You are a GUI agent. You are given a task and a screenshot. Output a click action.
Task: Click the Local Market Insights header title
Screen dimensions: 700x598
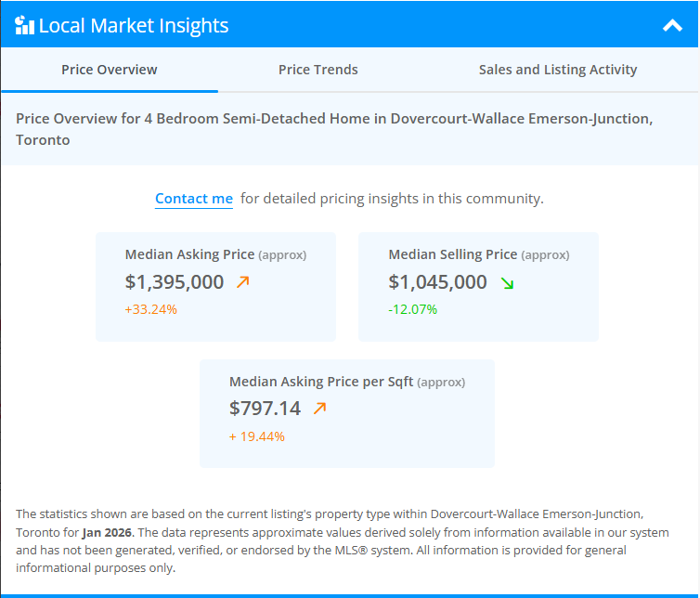click(x=134, y=26)
